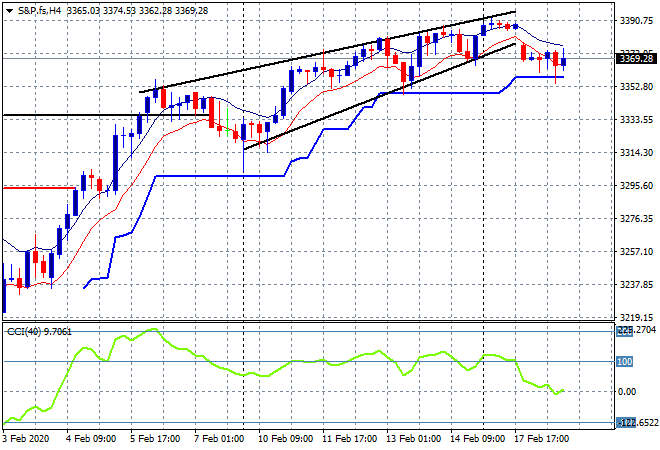Click the 7 Feb 01:00 time label
The height and width of the screenshot is (450, 660).
click(219, 439)
